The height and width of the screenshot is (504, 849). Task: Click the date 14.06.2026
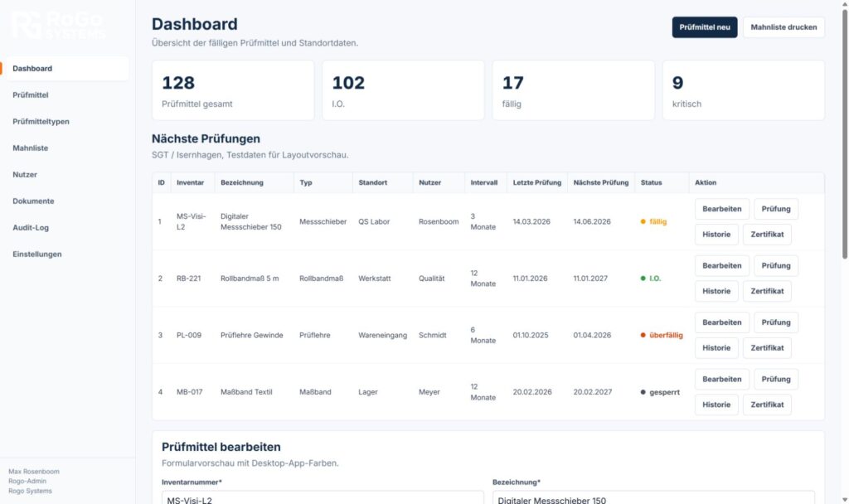coord(592,222)
